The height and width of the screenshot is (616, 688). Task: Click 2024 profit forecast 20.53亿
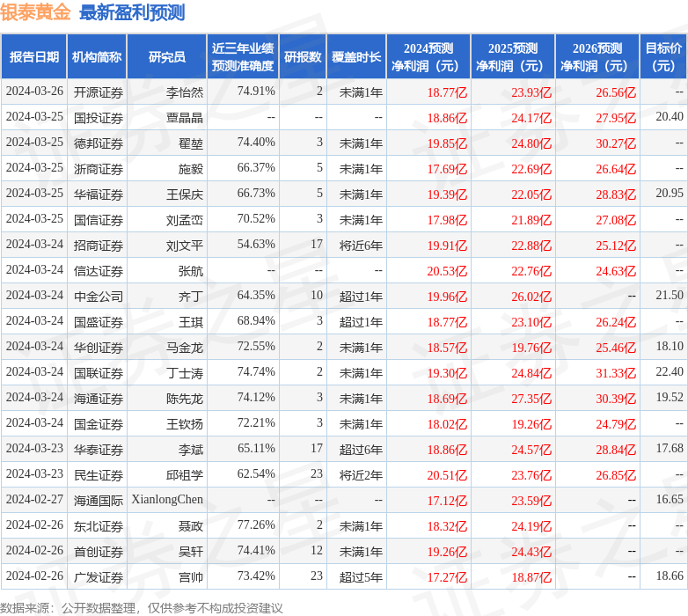[x=447, y=271]
